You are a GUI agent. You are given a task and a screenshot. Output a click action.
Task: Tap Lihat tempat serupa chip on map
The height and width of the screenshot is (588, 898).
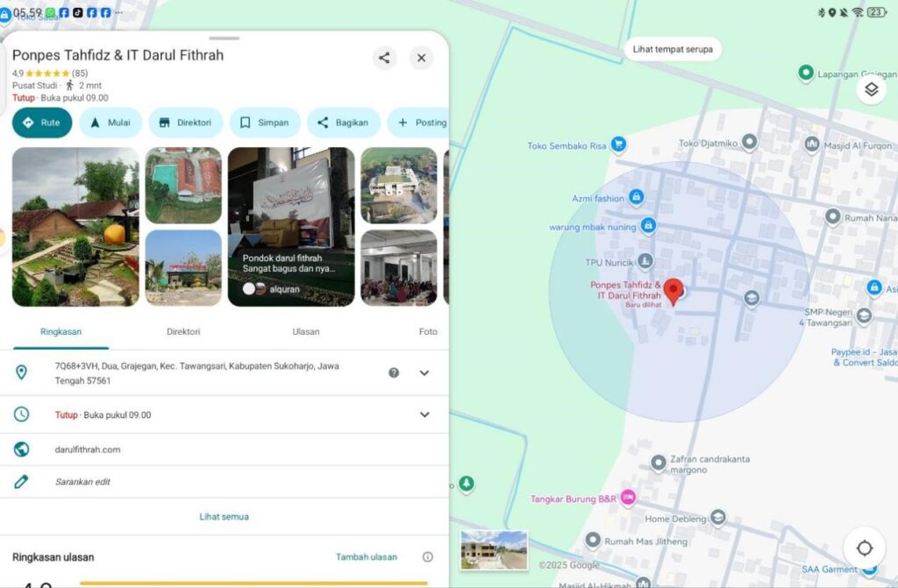(x=673, y=49)
